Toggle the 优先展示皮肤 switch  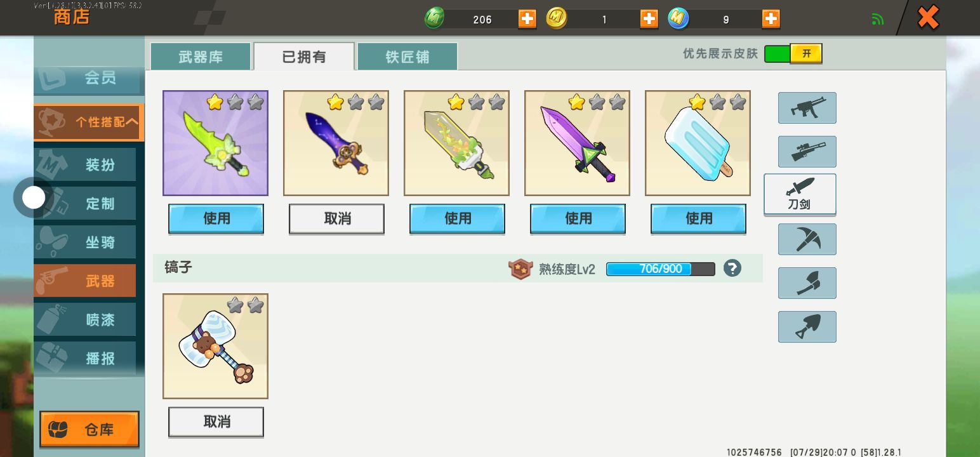pyautogui.click(x=793, y=54)
